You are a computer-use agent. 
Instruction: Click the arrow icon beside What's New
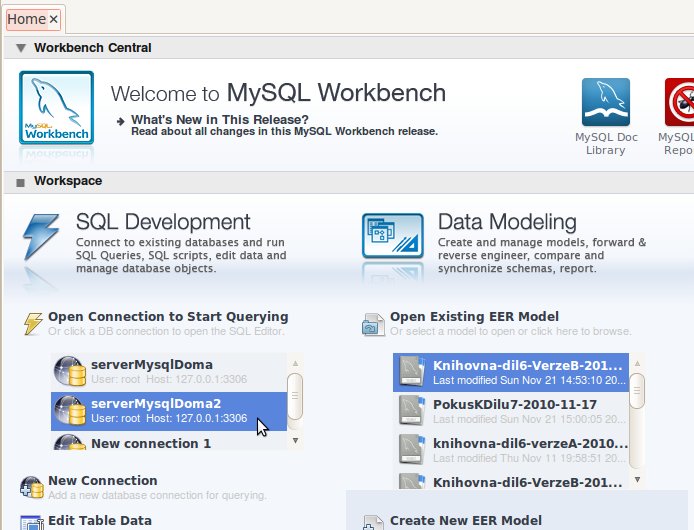[x=120, y=121]
